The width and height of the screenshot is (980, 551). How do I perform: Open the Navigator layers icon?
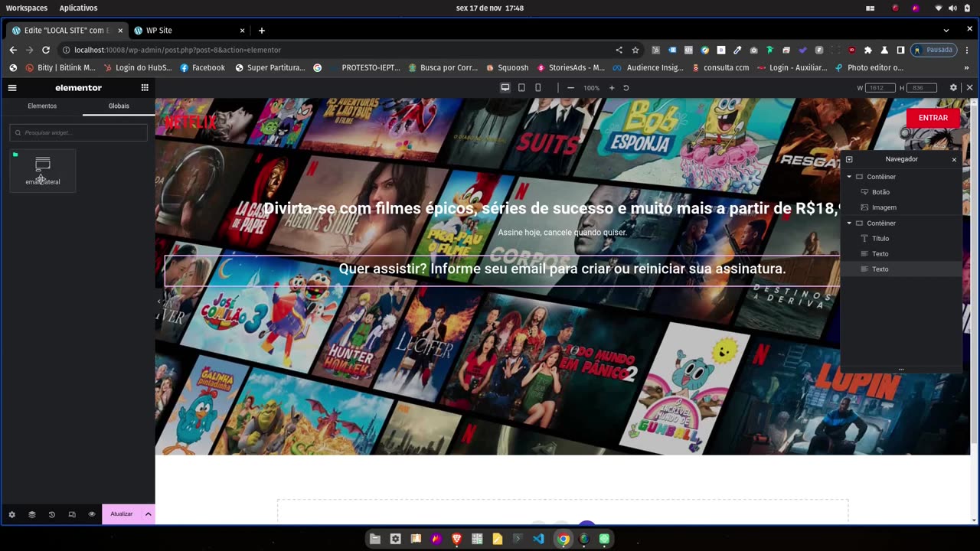[32, 514]
